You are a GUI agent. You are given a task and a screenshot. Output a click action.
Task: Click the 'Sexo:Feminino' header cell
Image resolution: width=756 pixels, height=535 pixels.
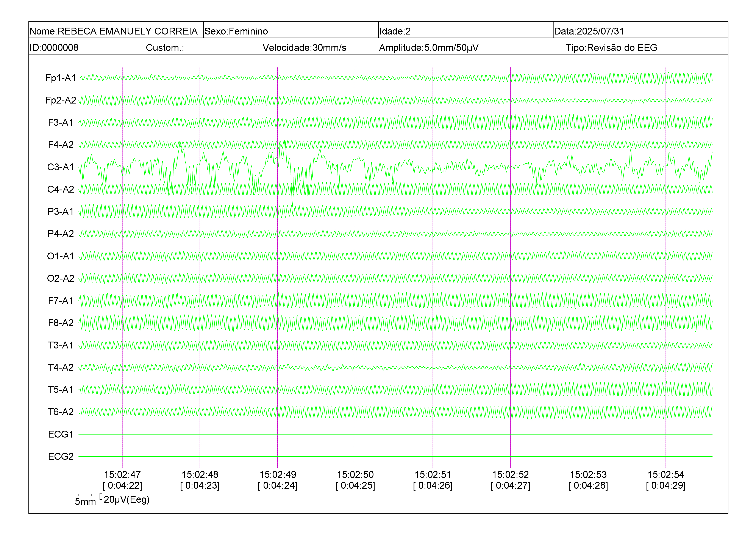[x=291, y=30]
